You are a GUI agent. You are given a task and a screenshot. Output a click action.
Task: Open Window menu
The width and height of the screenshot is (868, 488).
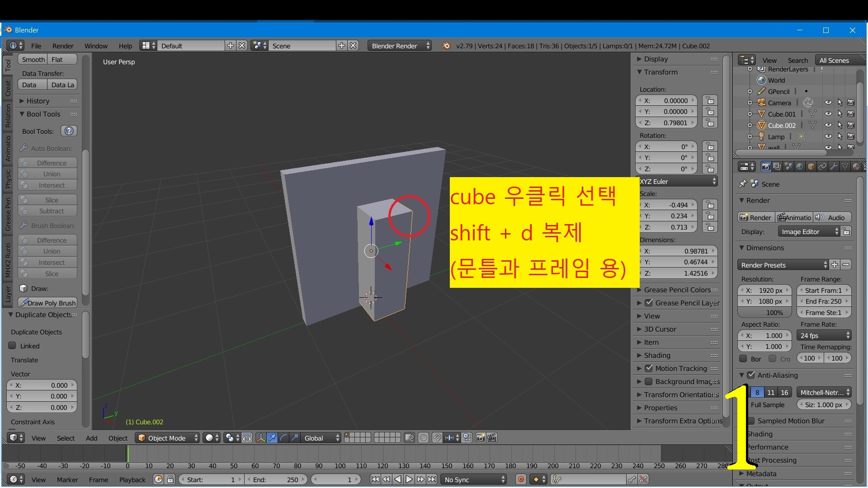click(x=96, y=46)
